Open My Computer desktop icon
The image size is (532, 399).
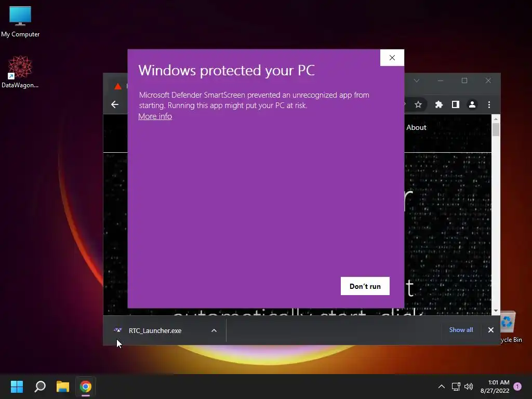coord(20,21)
